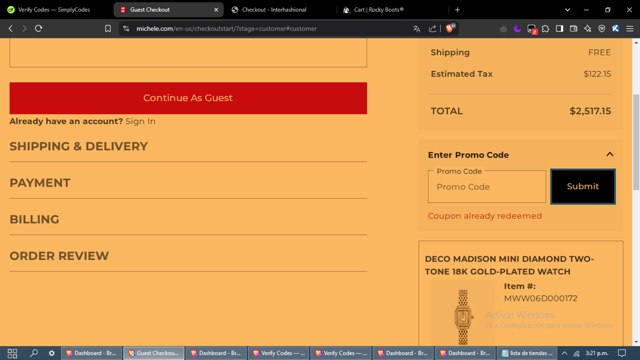Click the Promo Code input field
Viewport: 640px width, 360px height.
click(x=487, y=187)
